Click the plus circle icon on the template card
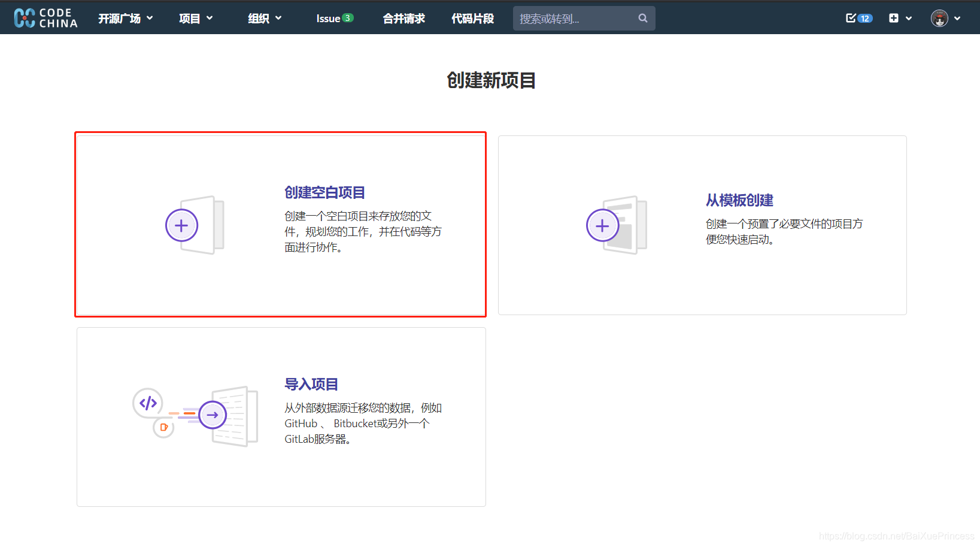 [x=602, y=225]
